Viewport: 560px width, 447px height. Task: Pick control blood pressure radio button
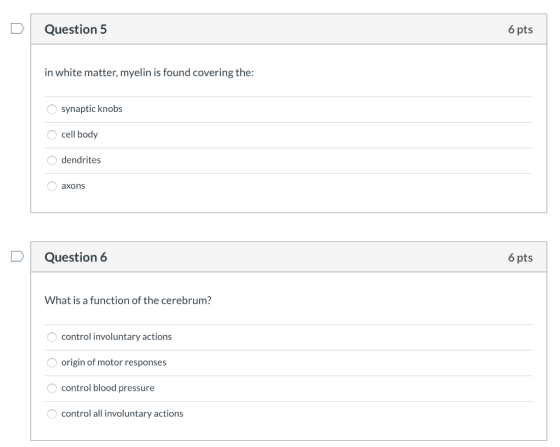tap(52, 388)
